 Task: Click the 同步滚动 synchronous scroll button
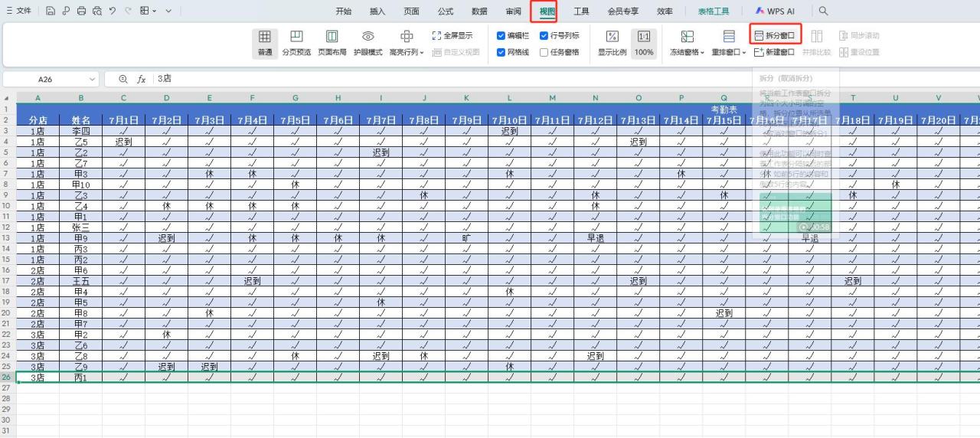[859, 35]
